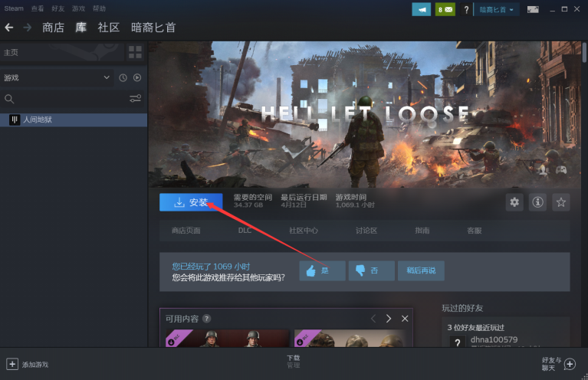Open the first DLC thumbnail with soldiers
Viewport: 588px width, 380px height.
[x=228, y=338]
